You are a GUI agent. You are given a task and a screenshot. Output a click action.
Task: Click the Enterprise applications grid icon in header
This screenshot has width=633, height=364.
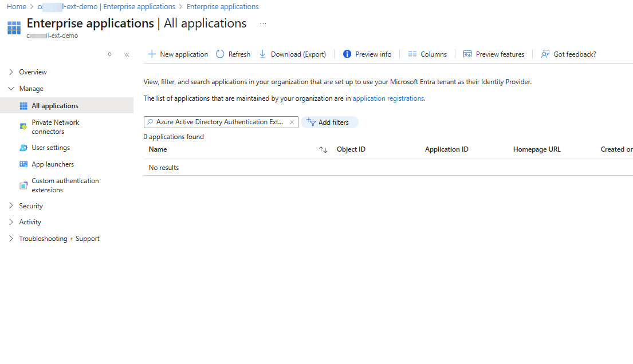click(14, 28)
